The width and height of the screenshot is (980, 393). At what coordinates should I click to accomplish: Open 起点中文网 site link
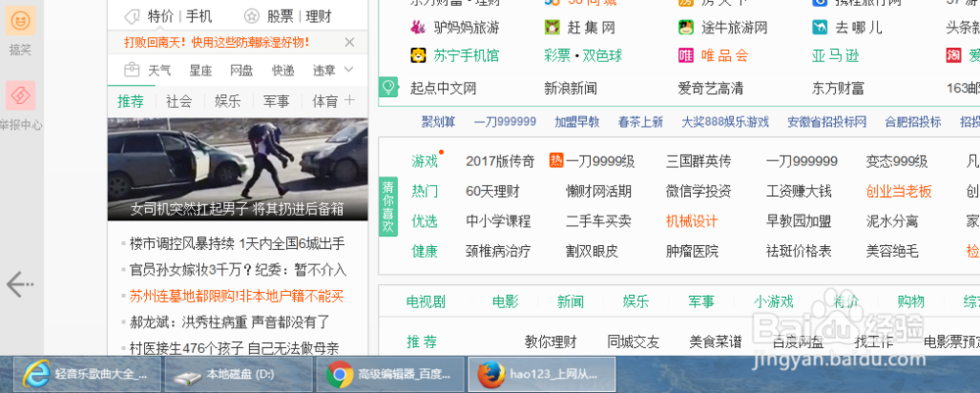pos(443,88)
